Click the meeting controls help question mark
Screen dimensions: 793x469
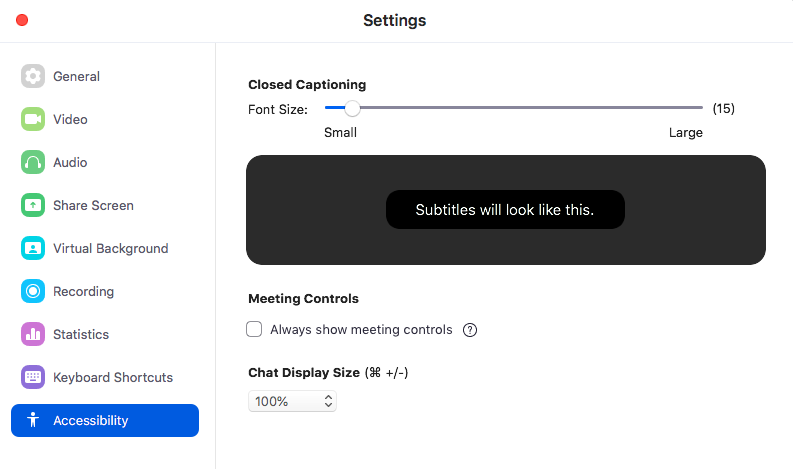[470, 330]
